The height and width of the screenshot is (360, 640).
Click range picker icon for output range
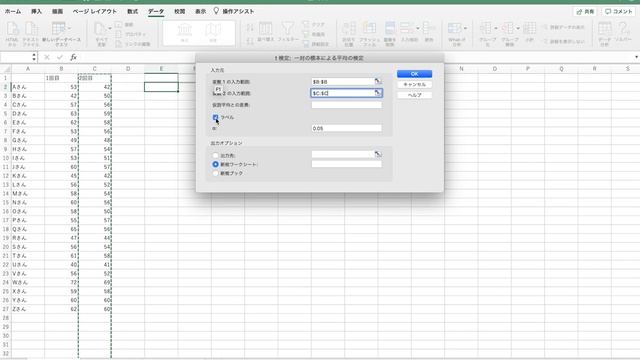click(378, 154)
